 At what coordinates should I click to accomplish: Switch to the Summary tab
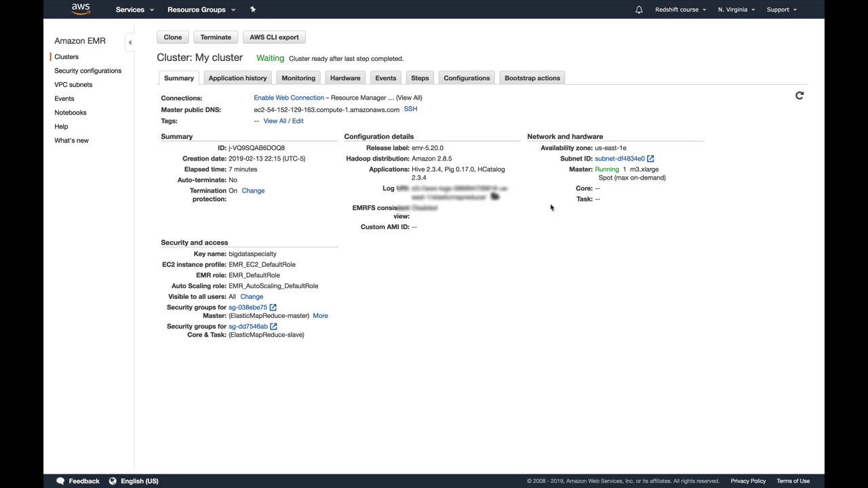click(179, 78)
